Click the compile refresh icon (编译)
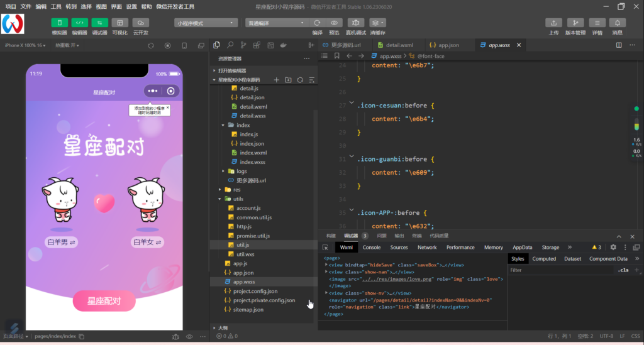The height and width of the screenshot is (345, 644). pos(317,23)
